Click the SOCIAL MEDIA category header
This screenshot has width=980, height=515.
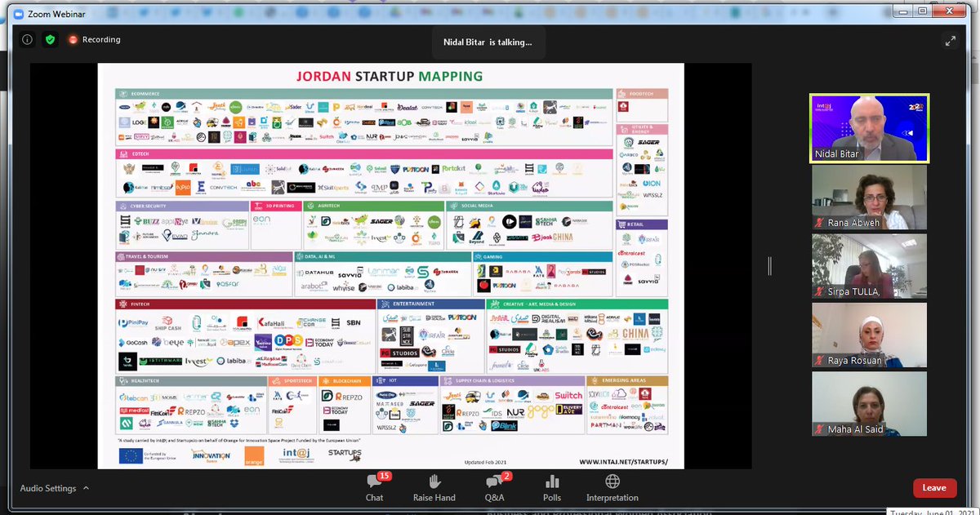[x=530, y=206]
